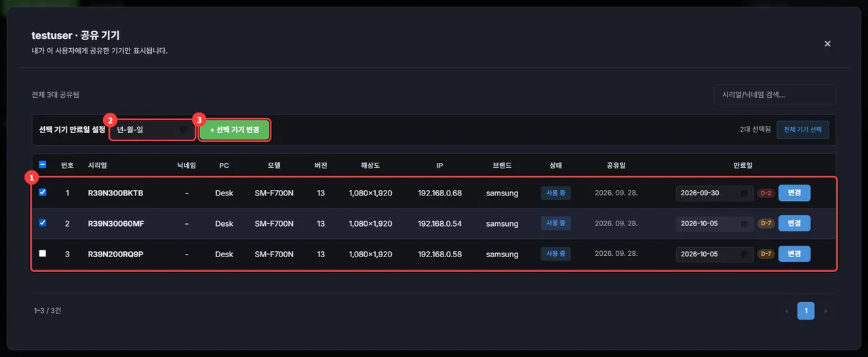
Task: Uncheck the R39N300BKTB row checkbox
Action: pos(43,193)
